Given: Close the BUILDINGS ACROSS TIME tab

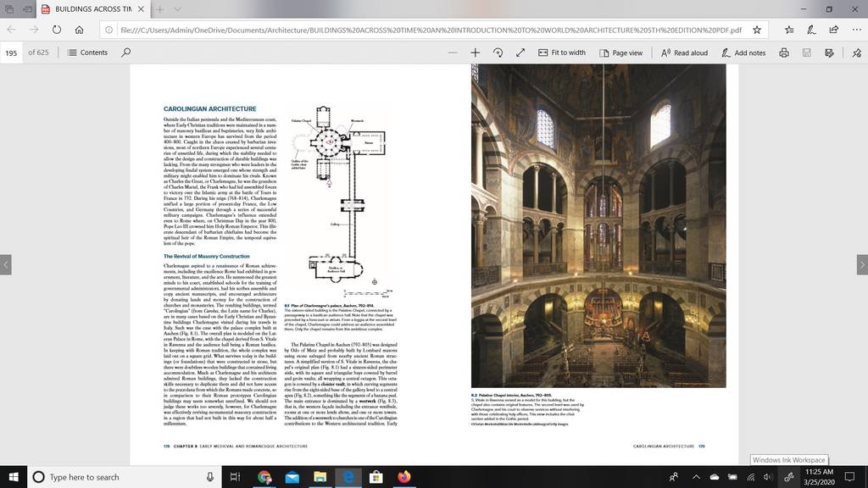Looking at the screenshot, I should (x=142, y=8).
